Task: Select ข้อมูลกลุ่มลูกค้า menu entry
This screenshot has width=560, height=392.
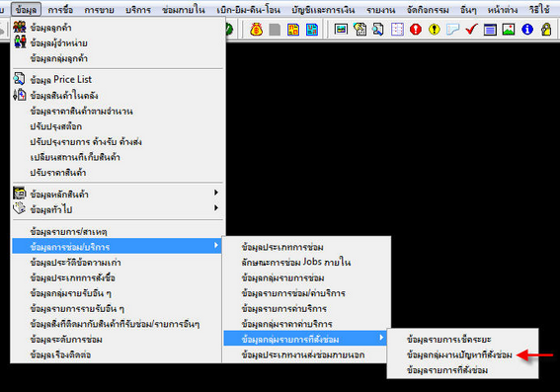Action: coord(118,58)
